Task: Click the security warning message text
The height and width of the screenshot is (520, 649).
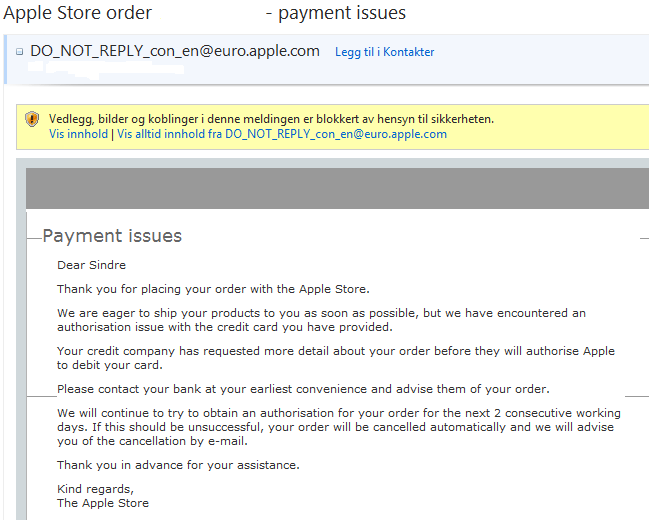Action: coord(272,119)
